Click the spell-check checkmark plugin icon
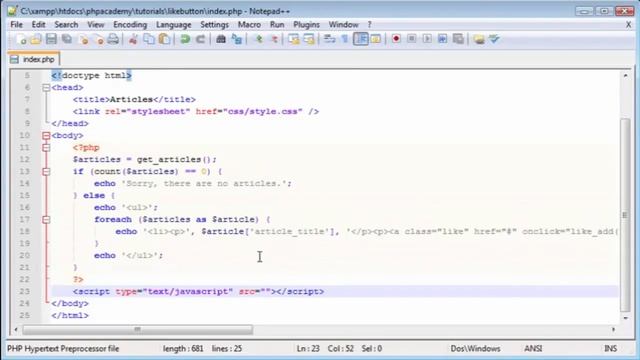Image resolution: width=640 pixels, height=360 pixels. pos(494,39)
